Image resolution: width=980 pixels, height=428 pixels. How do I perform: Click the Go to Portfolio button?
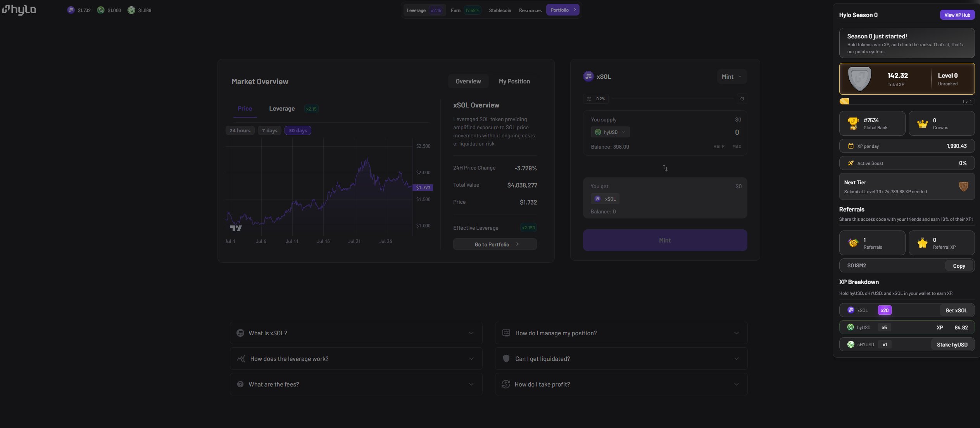click(495, 244)
